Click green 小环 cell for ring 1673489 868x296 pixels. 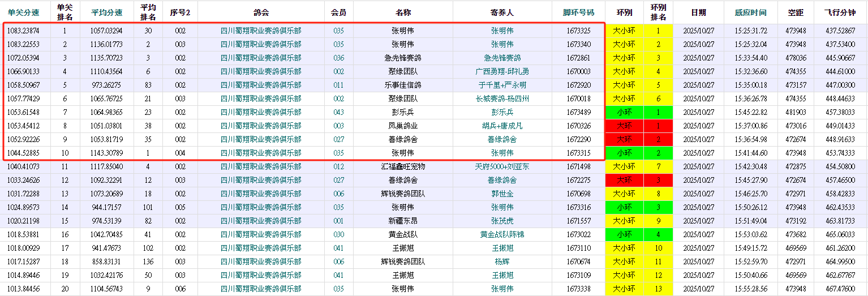coord(624,112)
